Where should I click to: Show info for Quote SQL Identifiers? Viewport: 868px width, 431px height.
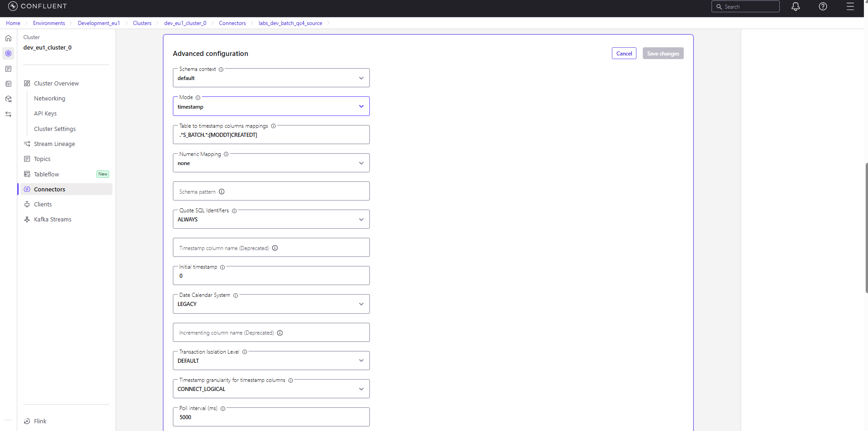pos(234,211)
